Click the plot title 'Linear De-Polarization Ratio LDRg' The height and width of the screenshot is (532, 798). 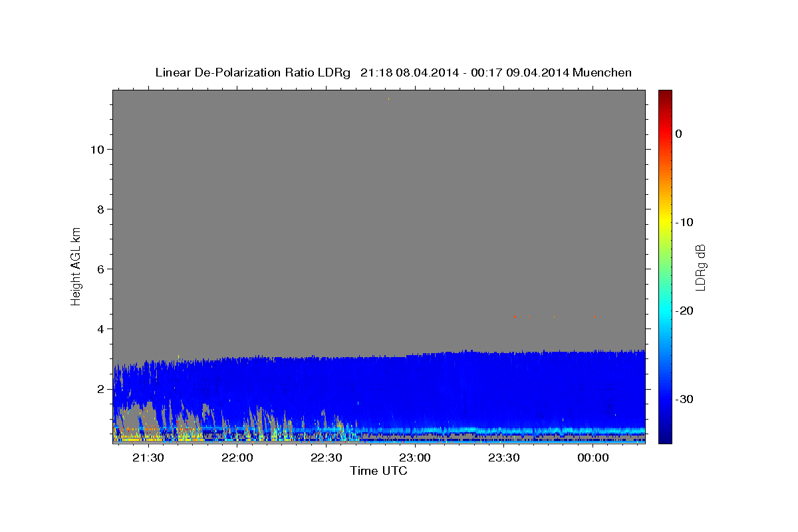click(x=252, y=72)
